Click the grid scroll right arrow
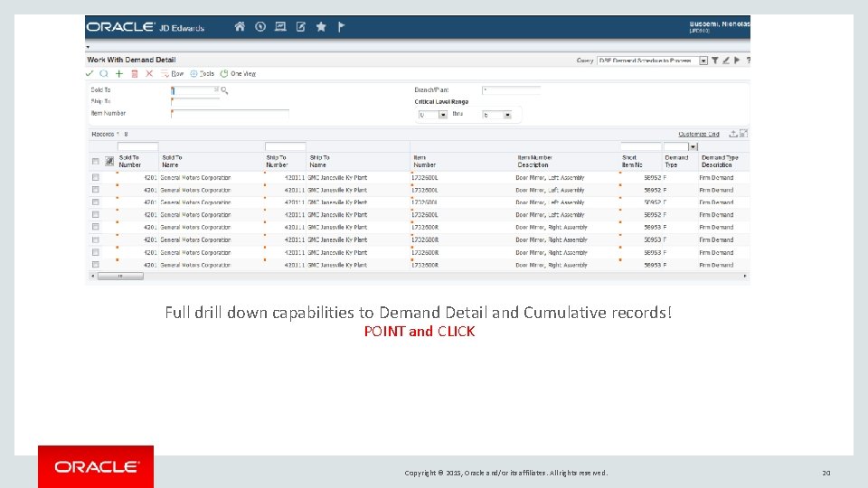The width and height of the screenshot is (868, 488). click(x=744, y=277)
